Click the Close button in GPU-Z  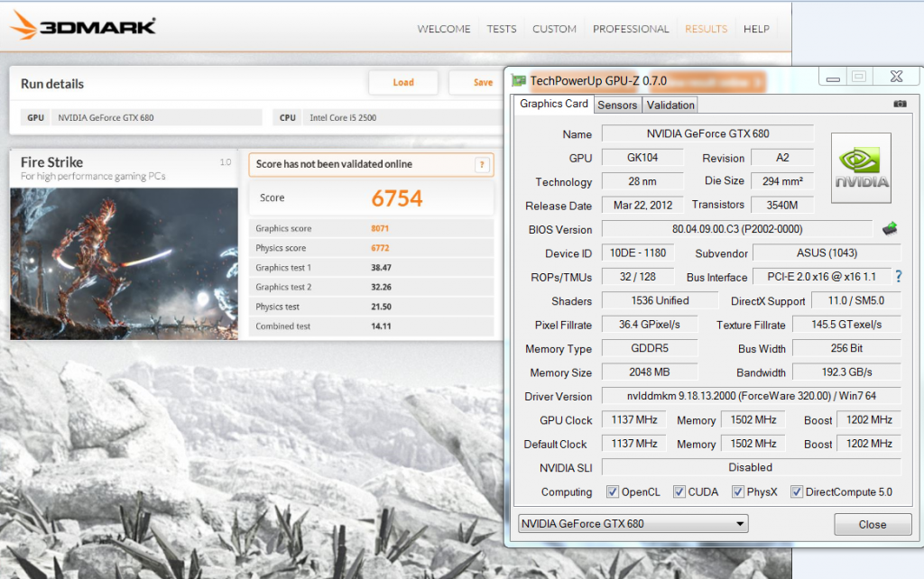pyautogui.click(x=873, y=524)
